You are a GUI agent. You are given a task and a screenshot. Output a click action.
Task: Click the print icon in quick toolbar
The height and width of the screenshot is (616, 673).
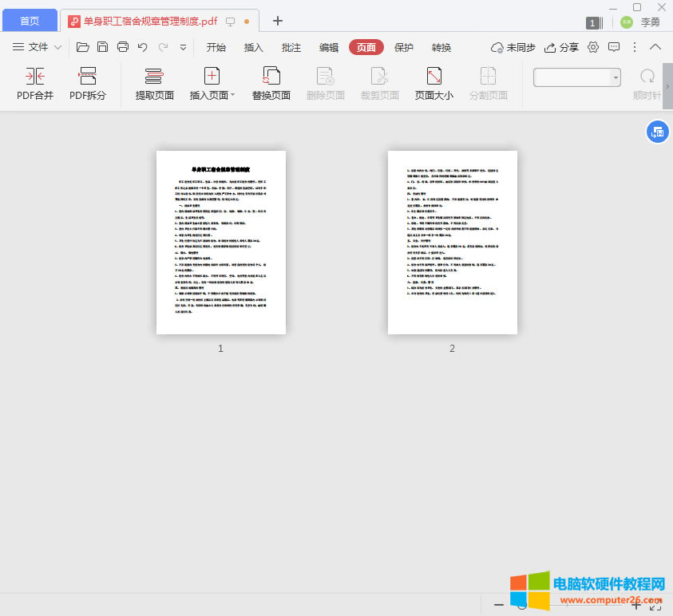123,47
